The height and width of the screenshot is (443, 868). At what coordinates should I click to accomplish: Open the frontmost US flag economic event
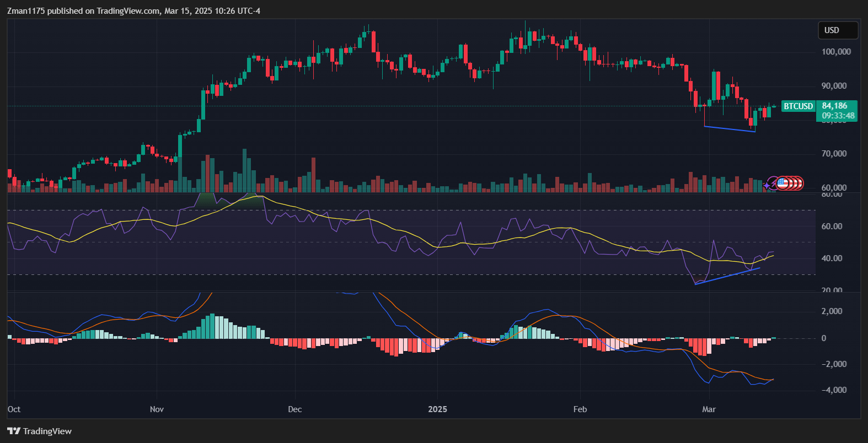click(782, 183)
